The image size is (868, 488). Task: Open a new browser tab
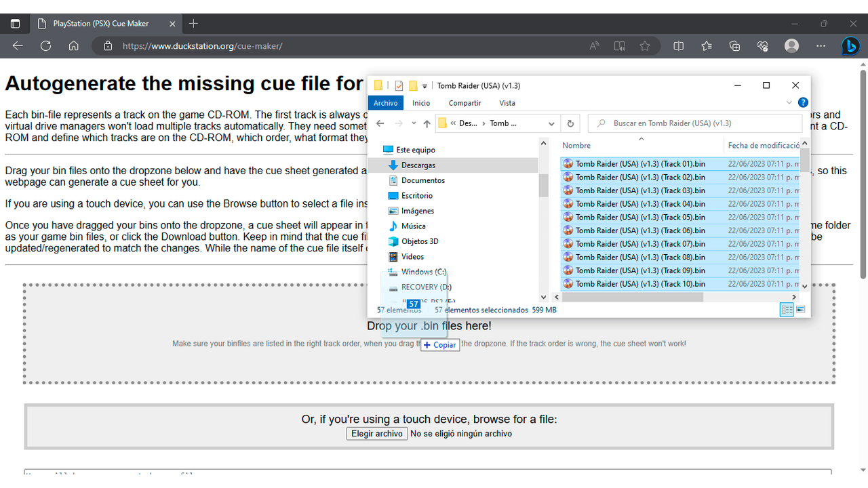[x=193, y=24]
